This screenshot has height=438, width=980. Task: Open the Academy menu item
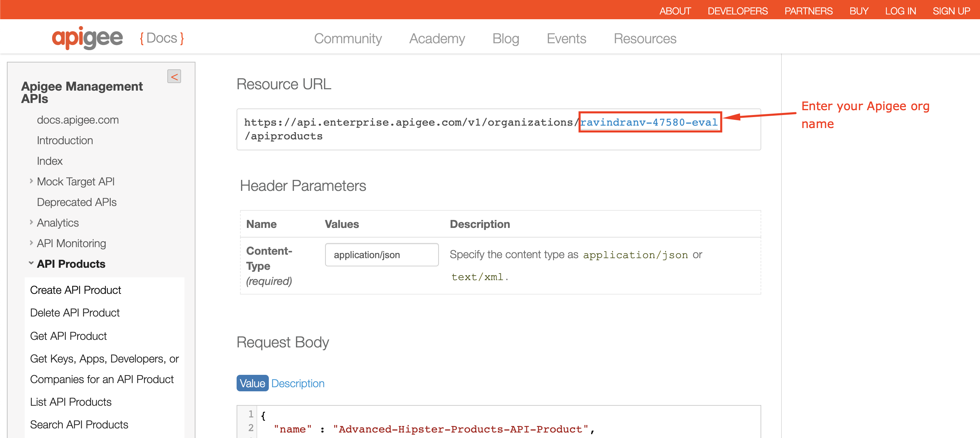point(437,38)
